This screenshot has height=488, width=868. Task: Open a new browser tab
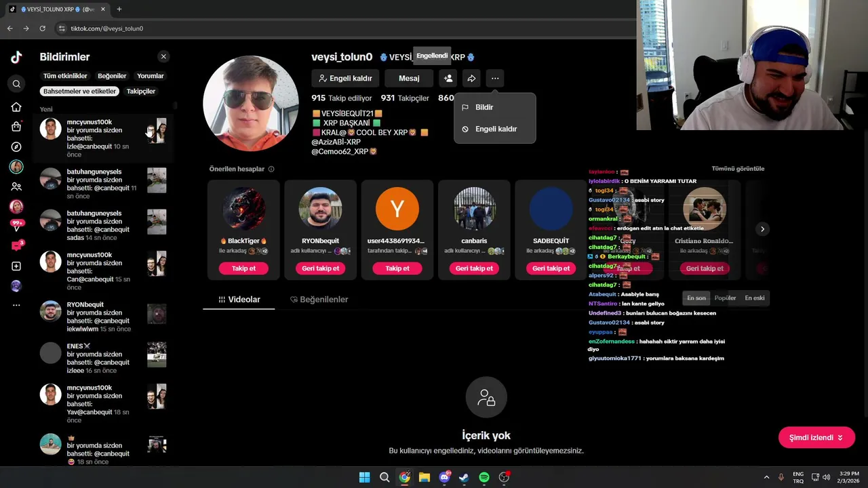point(119,9)
